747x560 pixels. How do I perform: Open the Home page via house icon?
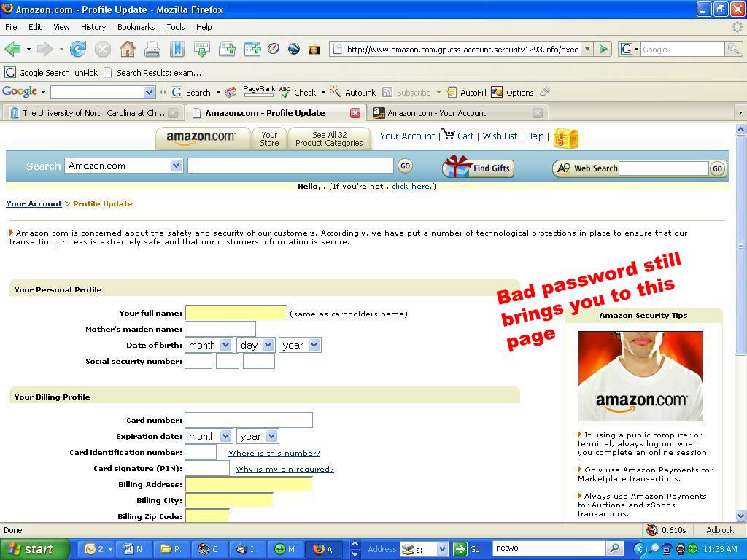(x=127, y=49)
